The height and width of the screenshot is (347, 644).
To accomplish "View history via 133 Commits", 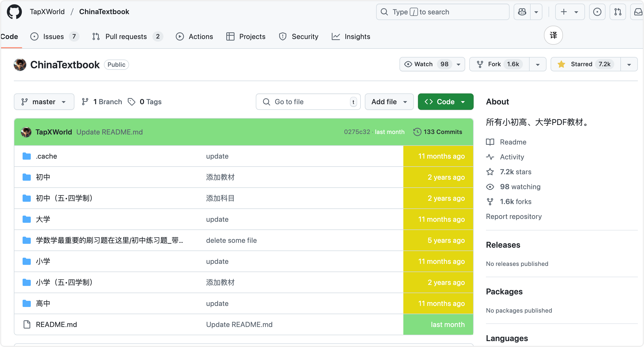I will (x=438, y=132).
